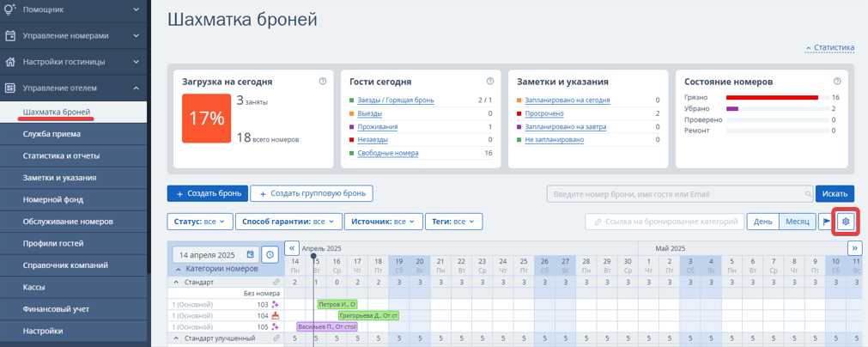This screenshot has height=347, width=868.
Task: Click the Искать search button
Action: tap(835, 194)
